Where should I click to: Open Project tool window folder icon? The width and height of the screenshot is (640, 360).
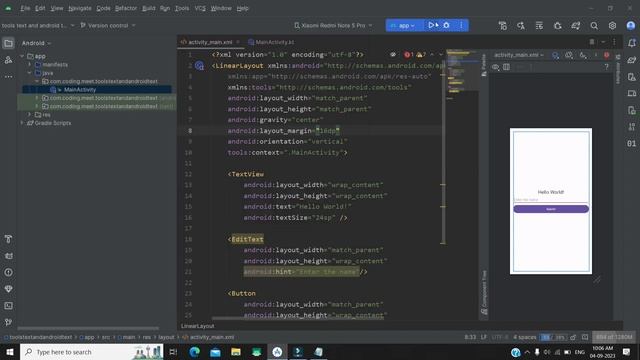coord(8,43)
